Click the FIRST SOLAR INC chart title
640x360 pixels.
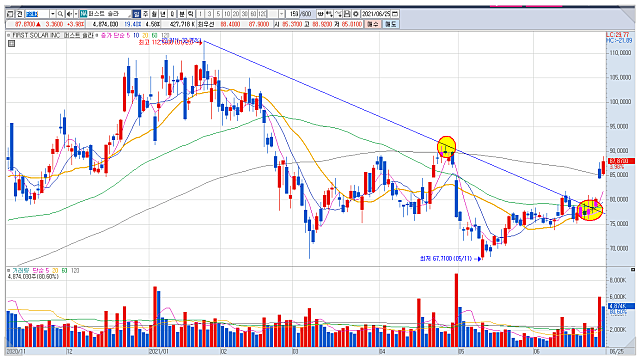pyautogui.click(x=52, y=36)
